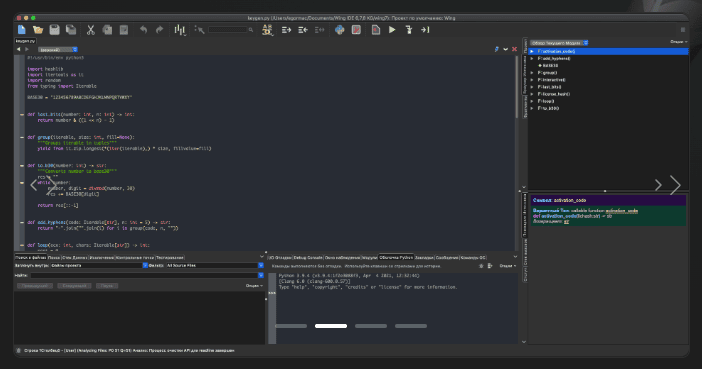Image resolution: width=702 pixels, height=369 pixels.
Task: Click the Previous search result button
Action: click(x=35, y=286)
